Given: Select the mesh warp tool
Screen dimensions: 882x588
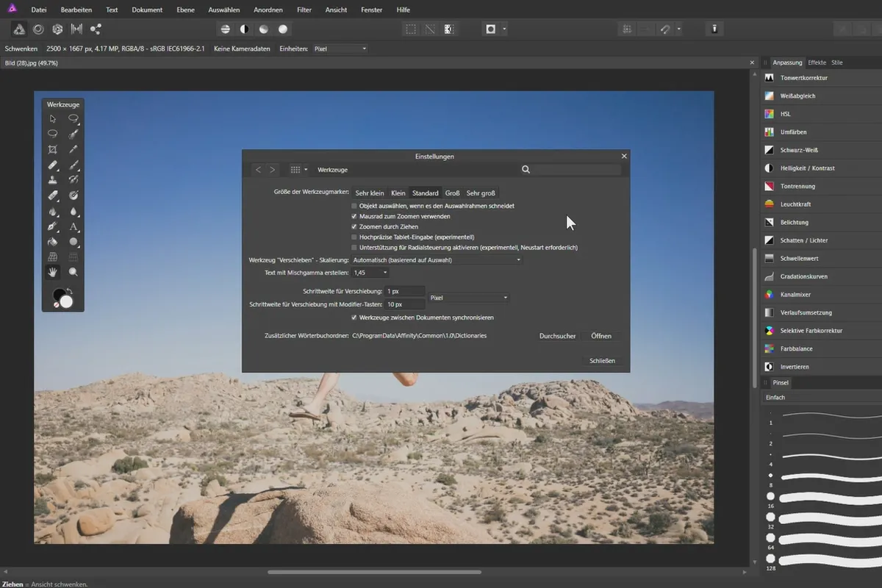Looking at the screenshot, I should 53,257.
